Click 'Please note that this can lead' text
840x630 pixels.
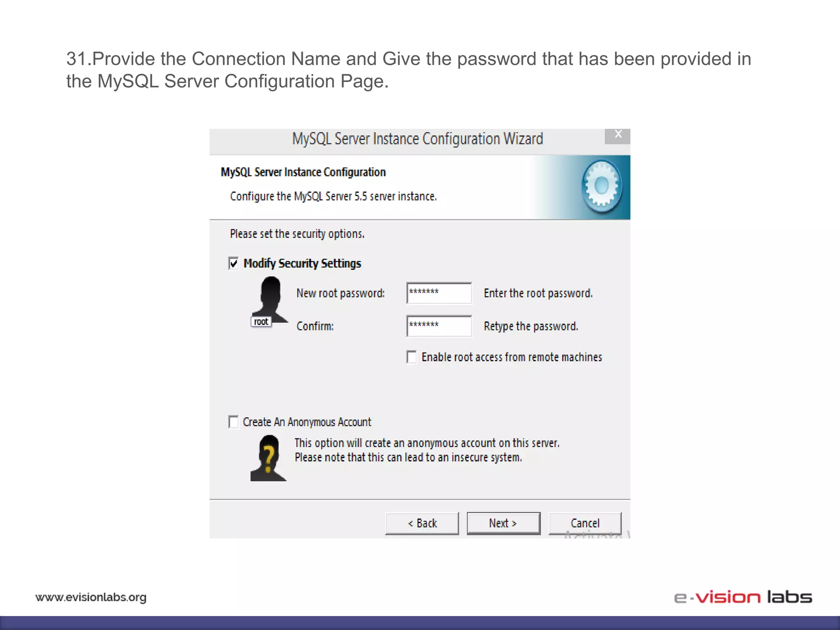coord(408,457)
